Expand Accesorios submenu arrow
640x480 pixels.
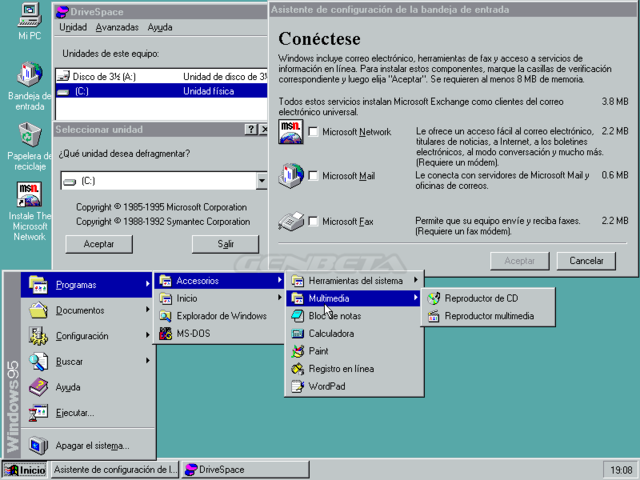pyautogui.click(x=280, y=280)
